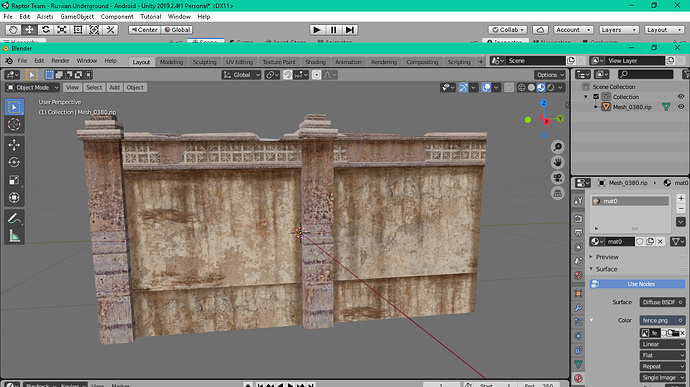Open the Unity GameObject menu
This screenshot has height=387, width=690.
click(x=77, y=17)
